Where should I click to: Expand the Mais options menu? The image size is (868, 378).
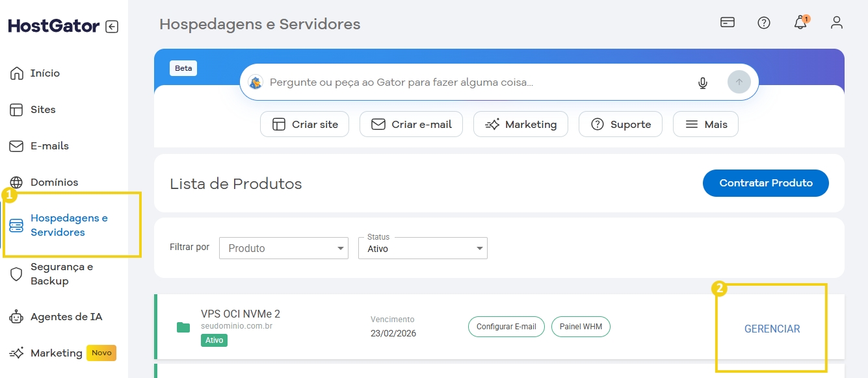705,123
